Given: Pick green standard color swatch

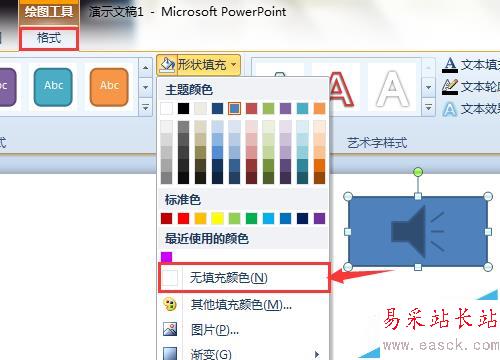Looking at the screenshot, I should pyautogui.click(x=252, y=219).
